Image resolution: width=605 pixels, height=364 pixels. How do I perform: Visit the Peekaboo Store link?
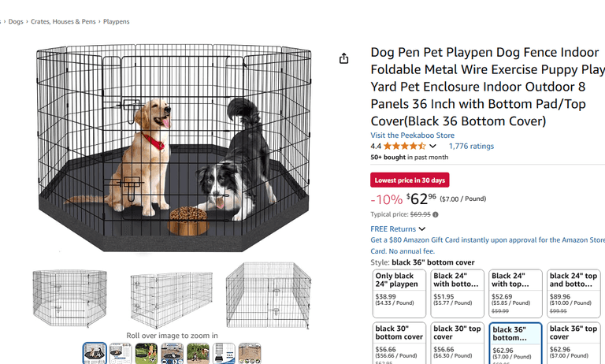tap(412, 136)
